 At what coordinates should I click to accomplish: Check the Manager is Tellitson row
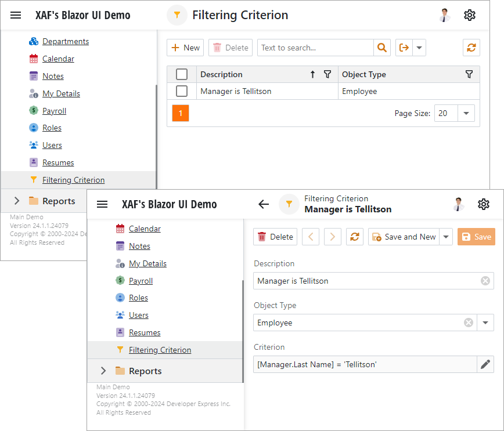pos(182,91)
